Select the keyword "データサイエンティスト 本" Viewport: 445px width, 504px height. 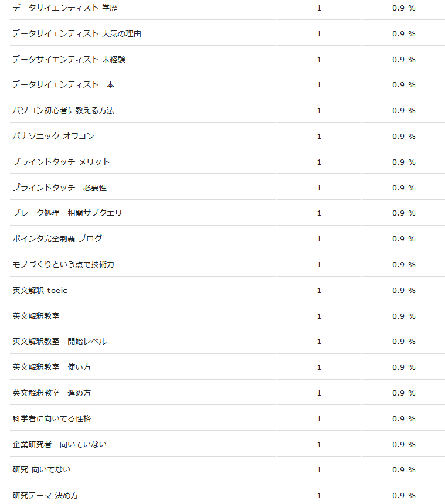(63, 85)
